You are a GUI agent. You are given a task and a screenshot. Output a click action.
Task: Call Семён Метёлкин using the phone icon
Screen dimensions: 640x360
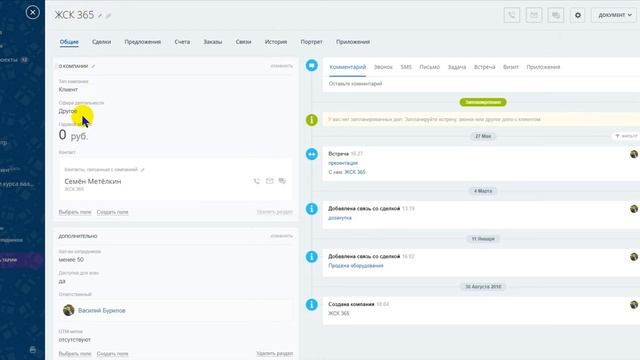point(256,181)
